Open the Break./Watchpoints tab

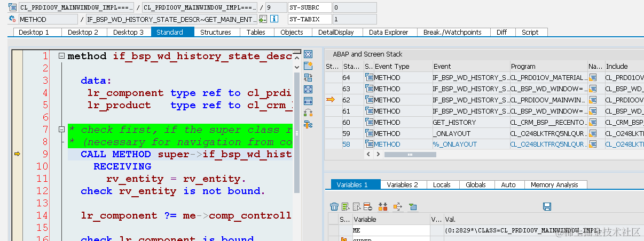452,32
